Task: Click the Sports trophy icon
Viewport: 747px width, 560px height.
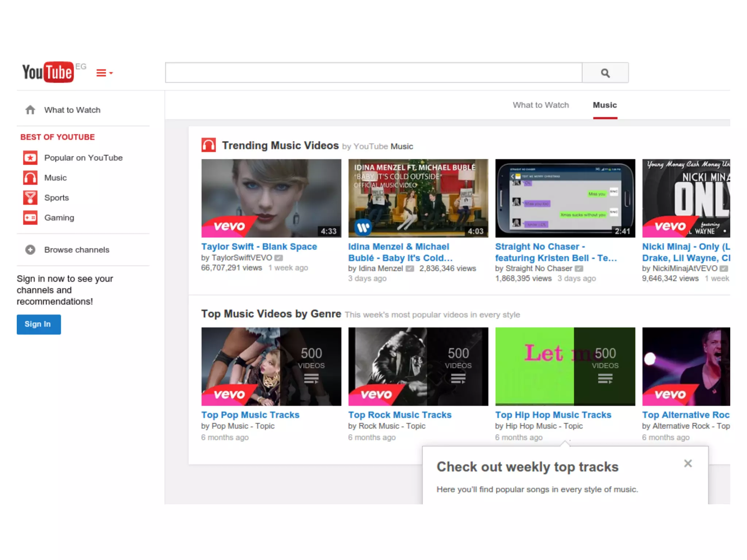Action: (30, 198)
